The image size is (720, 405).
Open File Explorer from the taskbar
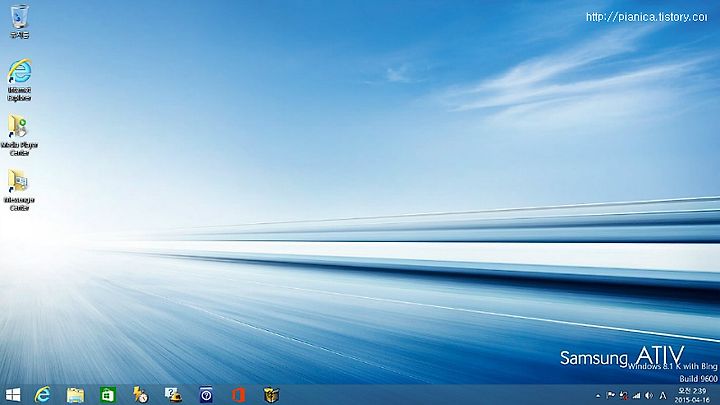point(75,395)
